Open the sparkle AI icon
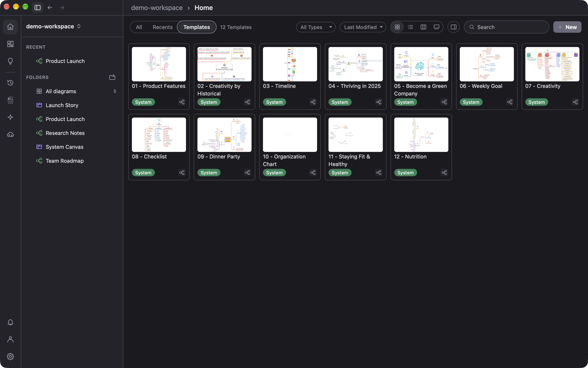Viewport: 588px width, 368px height. point(10,117)
